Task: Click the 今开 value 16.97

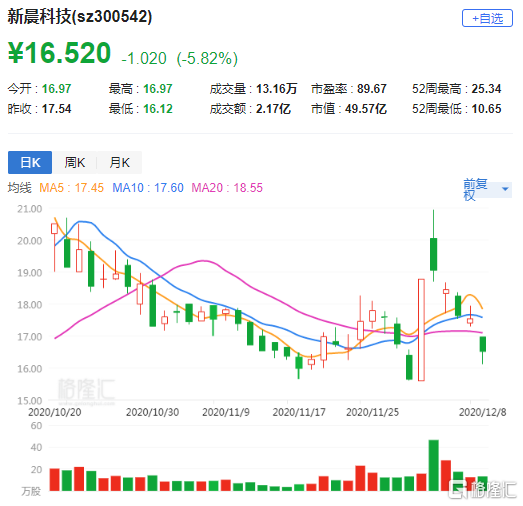Action: pos(56,89)
